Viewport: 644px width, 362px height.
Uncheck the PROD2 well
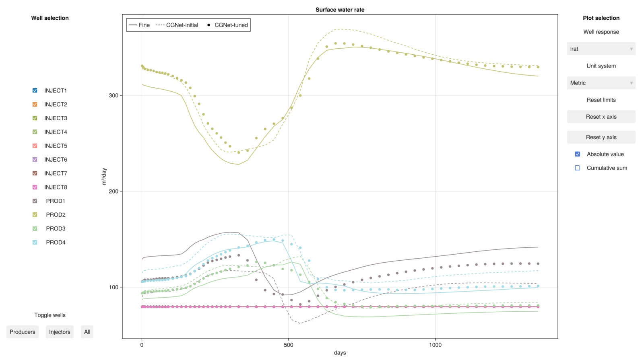[x=35, y=214]
